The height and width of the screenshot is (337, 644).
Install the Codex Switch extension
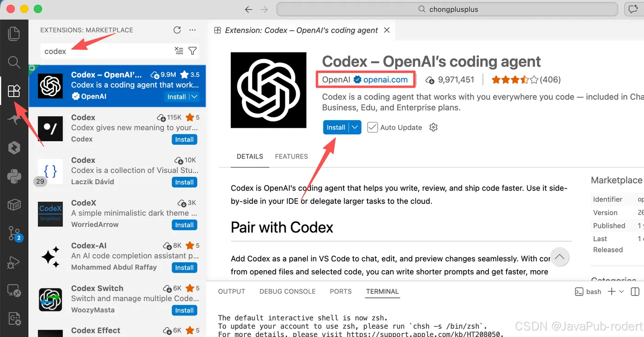184,310
